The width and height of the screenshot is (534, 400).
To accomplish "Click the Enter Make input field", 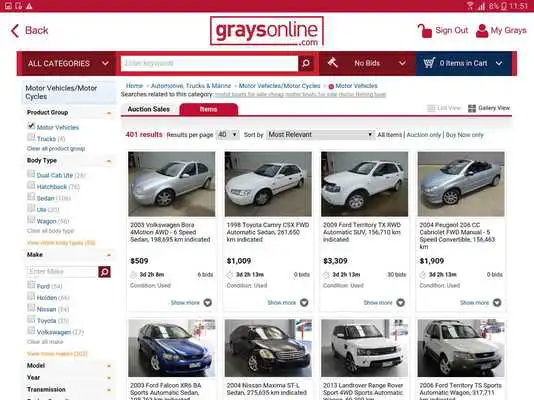I will tap(63, 272).
